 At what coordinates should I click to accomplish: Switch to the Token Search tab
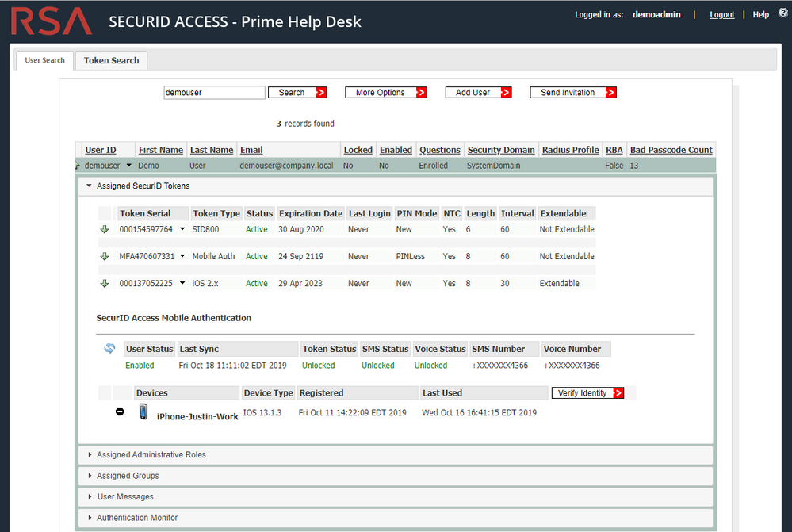pos(111,60)
